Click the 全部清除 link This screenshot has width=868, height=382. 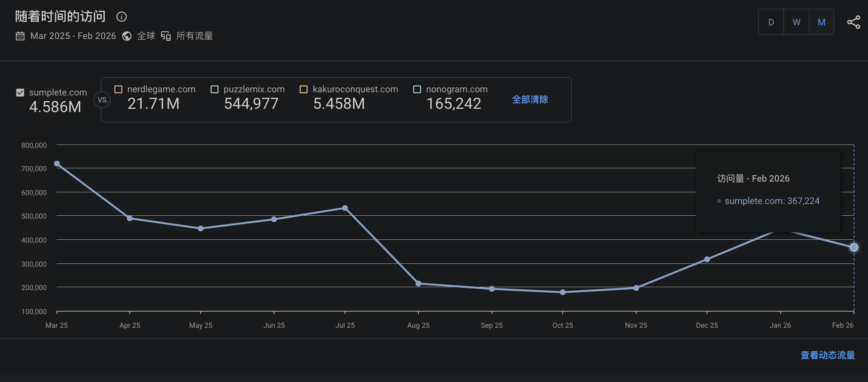tap(530, 100)
